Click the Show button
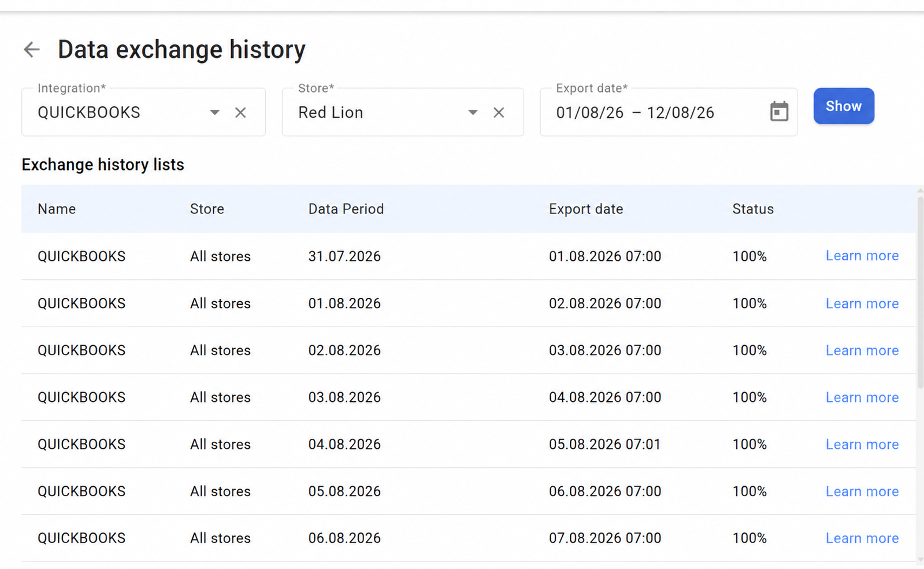This screenshot has height=569, width=924. [x=844, y=106]
